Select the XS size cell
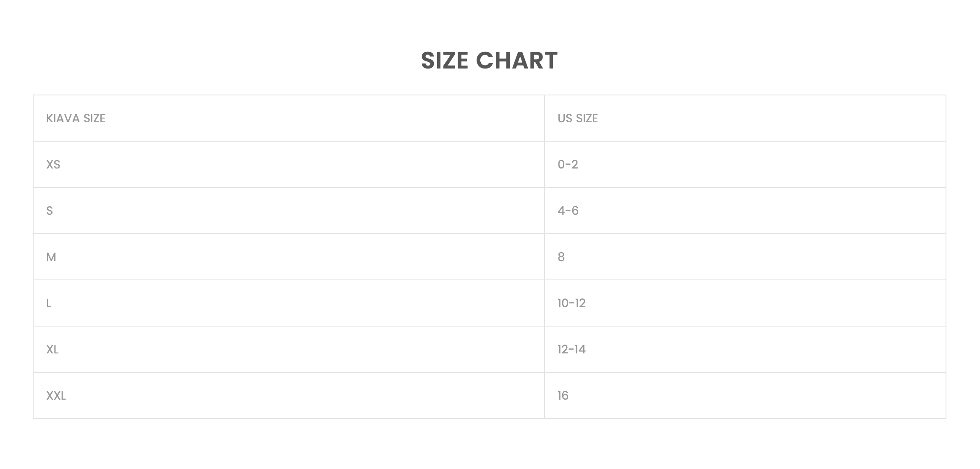Screen dimensions: 980x469 [x=53, y=165]
